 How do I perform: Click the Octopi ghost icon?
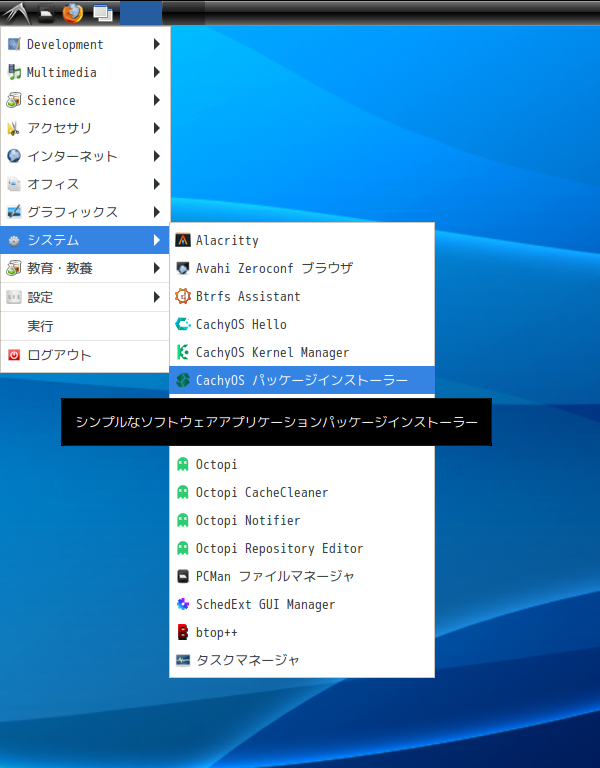pyautogui.click(x=183, y=464)
